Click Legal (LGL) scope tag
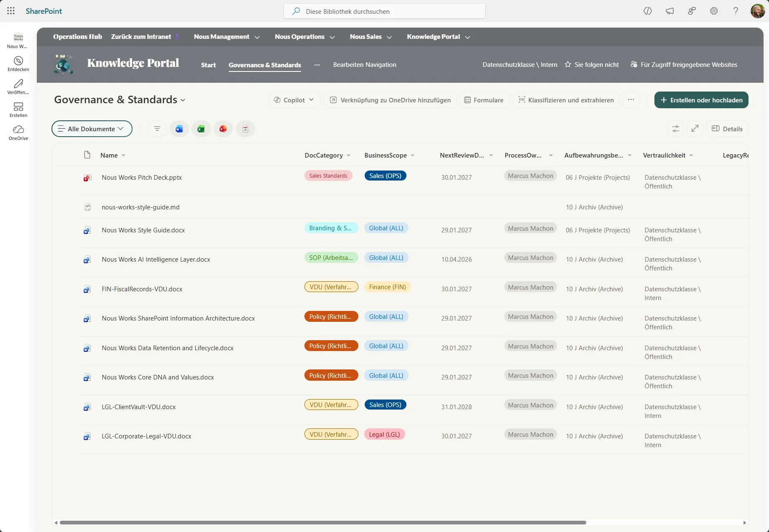The height and width of the screenshot is (532, 769). click(385, 435)
